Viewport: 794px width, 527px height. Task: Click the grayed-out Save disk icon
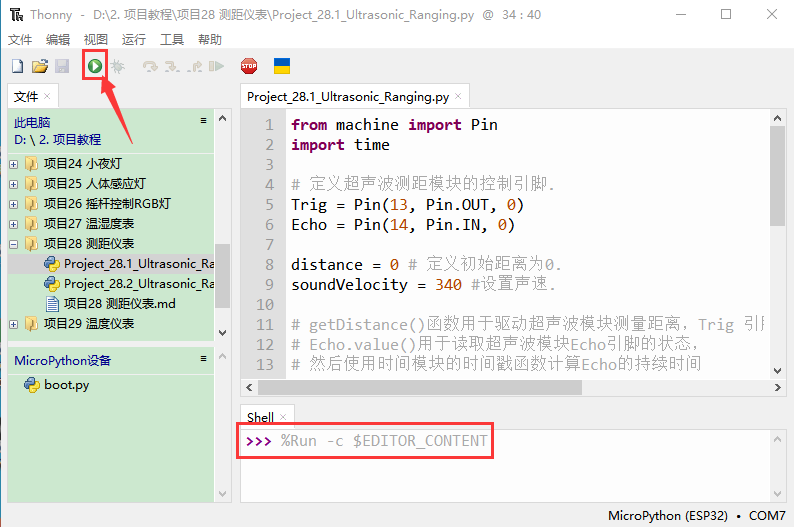[x=62, y=66]
